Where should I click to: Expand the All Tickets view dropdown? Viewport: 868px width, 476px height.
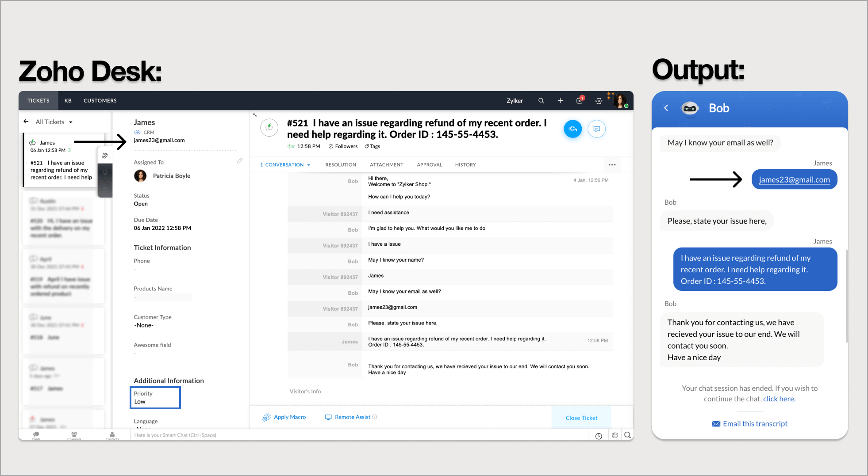71,122
